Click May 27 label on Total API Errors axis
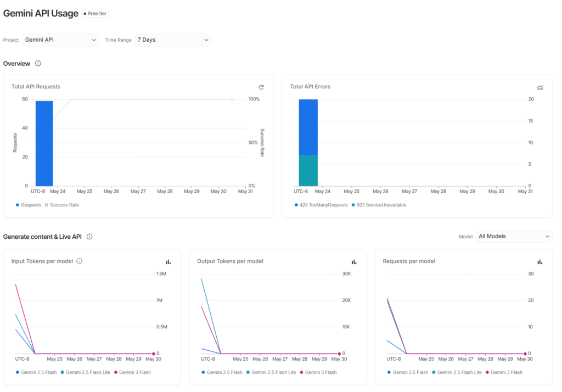The height and width of the screenshot is (392, 562). pyautogui.click(x=409, y=191)
